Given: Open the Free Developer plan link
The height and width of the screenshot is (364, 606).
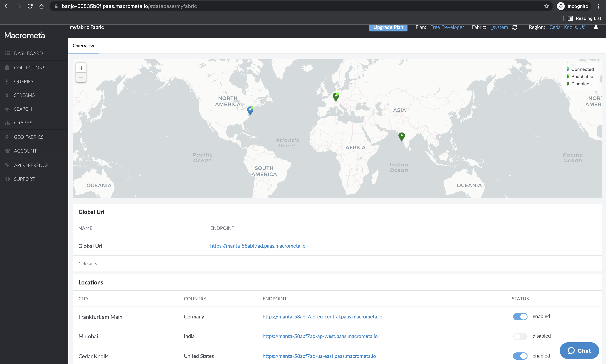Looking at the screenshot, I should click(447, 27).
